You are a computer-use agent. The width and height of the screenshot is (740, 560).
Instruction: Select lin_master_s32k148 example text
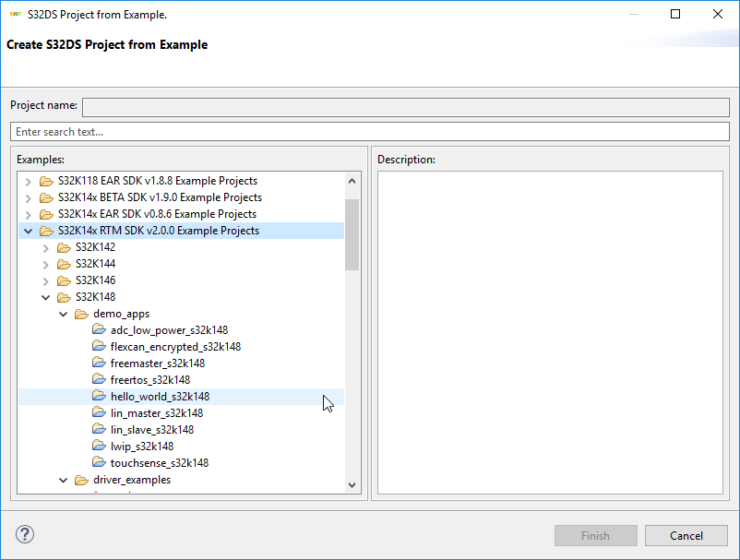pyautogui.click(x=157, y=413)
